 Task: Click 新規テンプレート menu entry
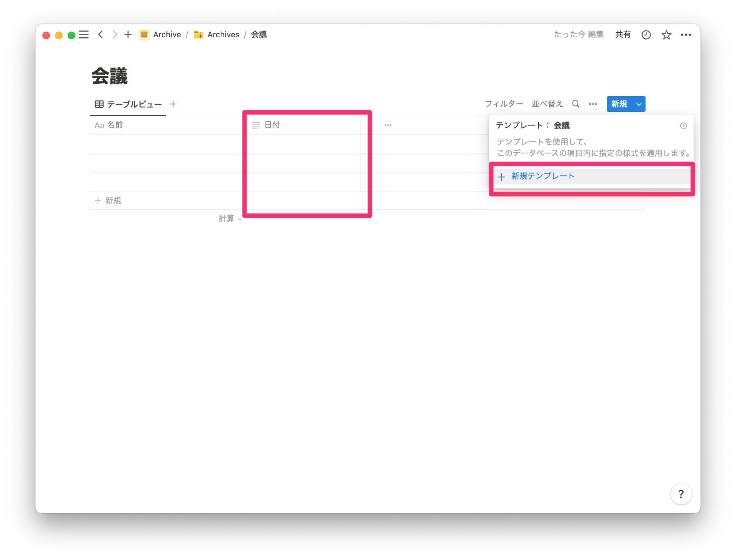point(543,176)
